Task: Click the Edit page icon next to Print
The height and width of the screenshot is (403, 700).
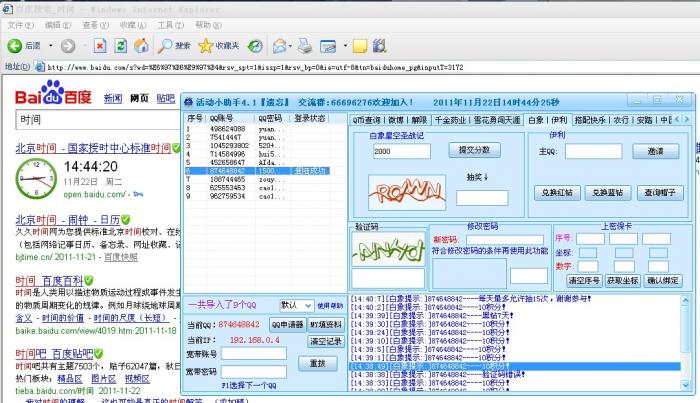Action: pyautogui.click(x=328, y=46)
